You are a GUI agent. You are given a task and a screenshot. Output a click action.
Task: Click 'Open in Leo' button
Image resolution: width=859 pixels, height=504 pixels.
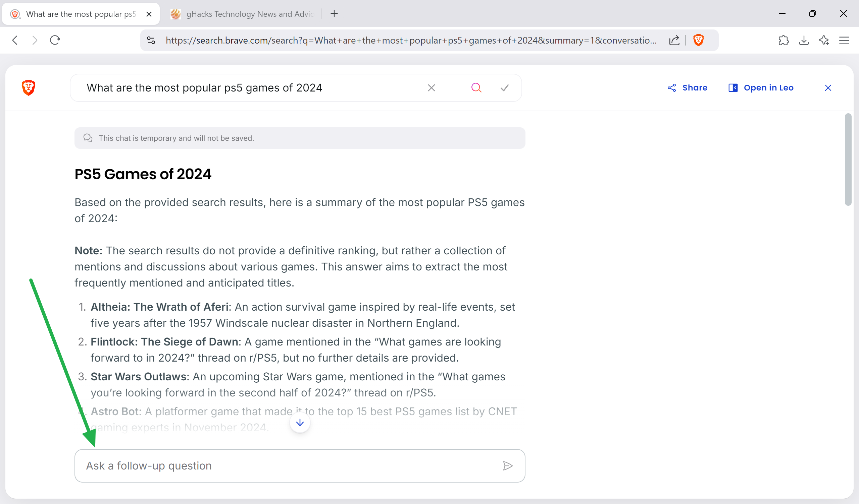coord(761,87)
